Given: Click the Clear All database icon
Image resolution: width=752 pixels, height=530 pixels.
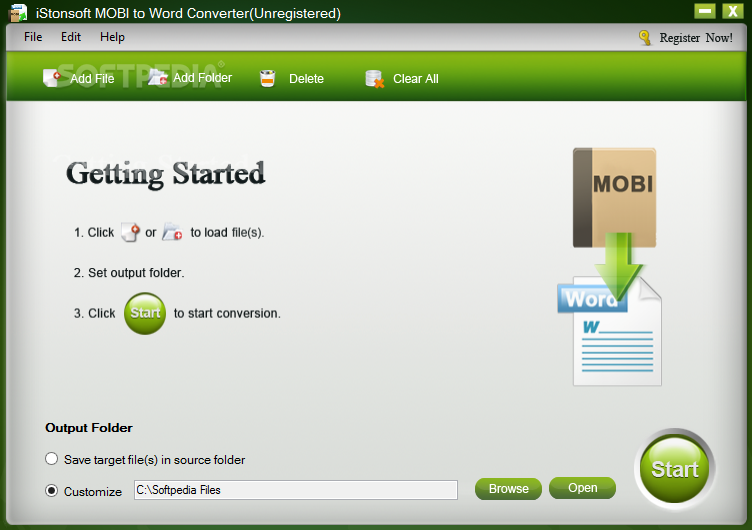Looking at the screenshot, I should point(375,79).
